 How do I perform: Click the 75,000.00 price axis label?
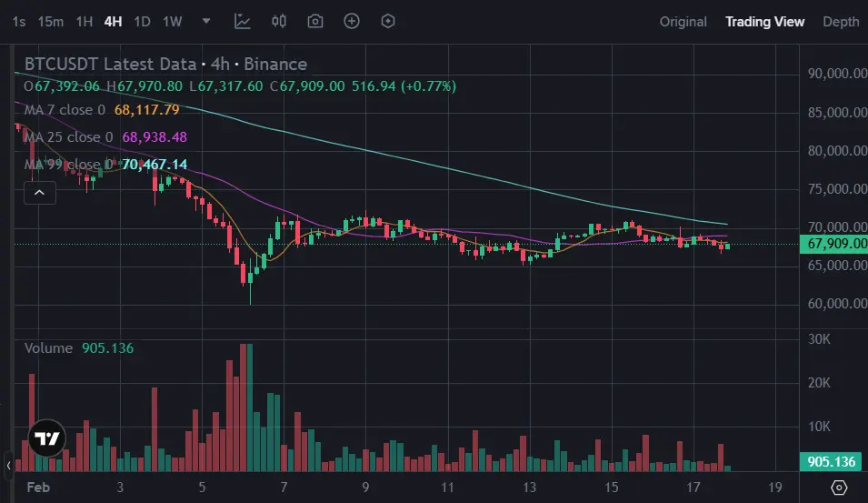[837, 189]
